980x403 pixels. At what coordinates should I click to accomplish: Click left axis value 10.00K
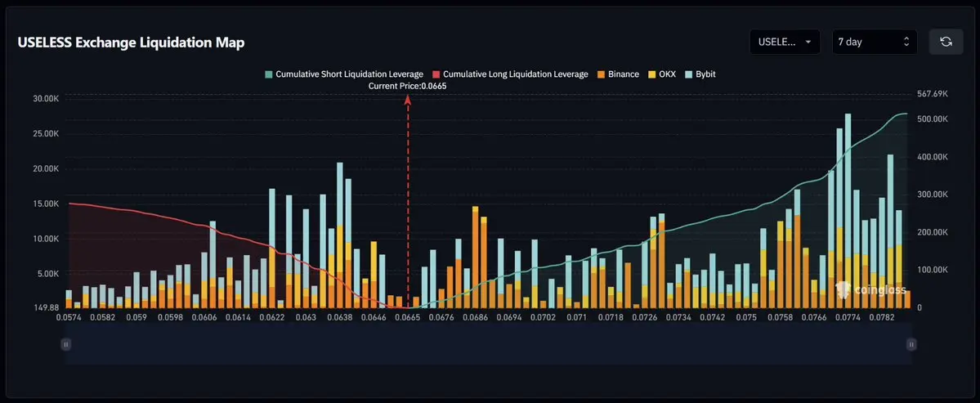(x=47, y=239)
